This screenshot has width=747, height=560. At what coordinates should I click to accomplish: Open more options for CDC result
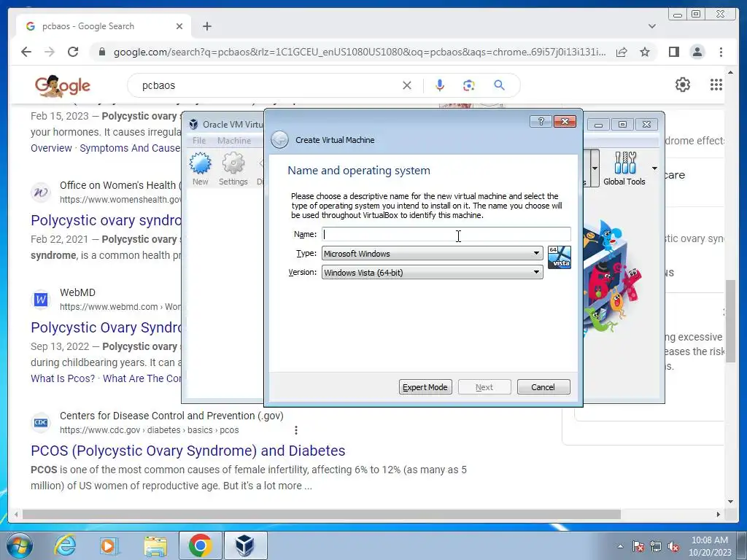coord(296,430)
